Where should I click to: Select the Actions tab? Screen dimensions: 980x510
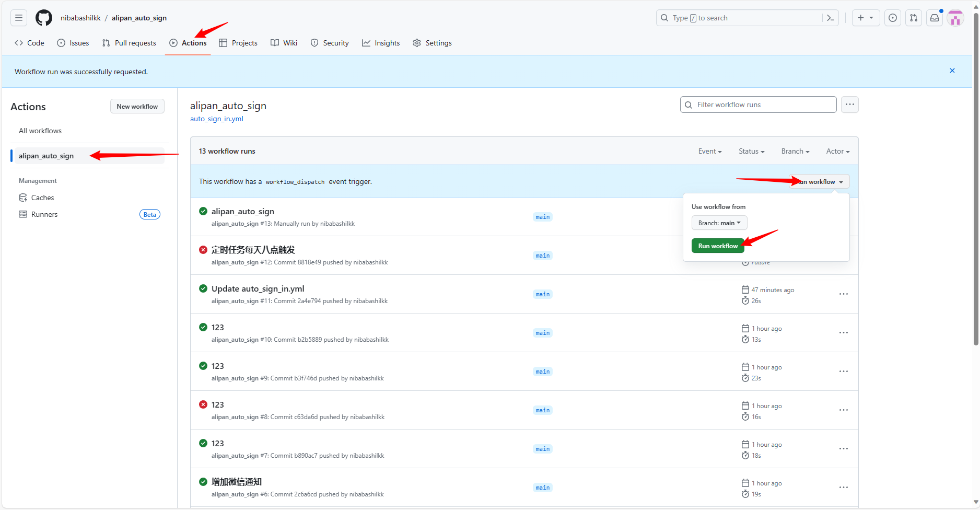[188, 43]
